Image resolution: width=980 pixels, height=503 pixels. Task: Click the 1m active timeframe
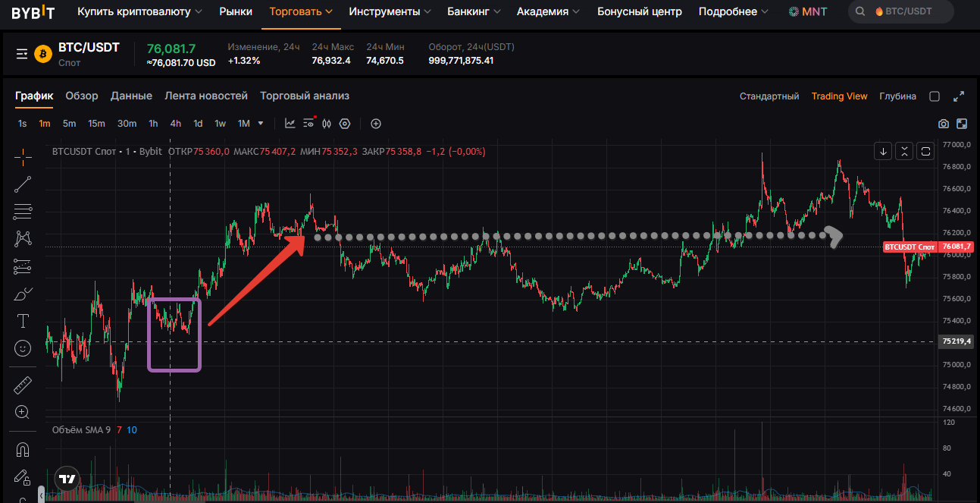(x=45, y=123)
